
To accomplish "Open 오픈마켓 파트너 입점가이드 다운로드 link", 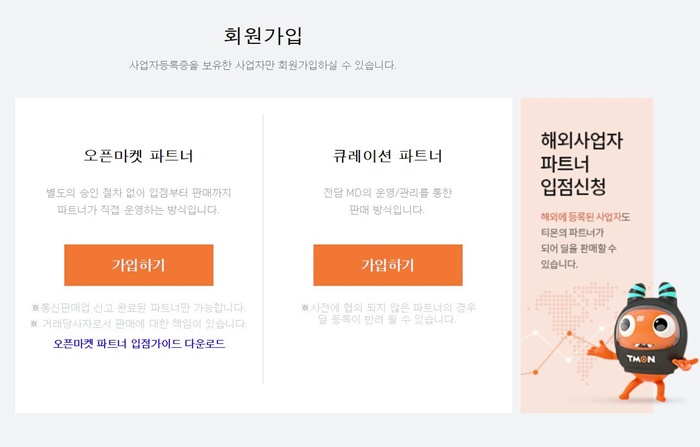I will [139, 343].
